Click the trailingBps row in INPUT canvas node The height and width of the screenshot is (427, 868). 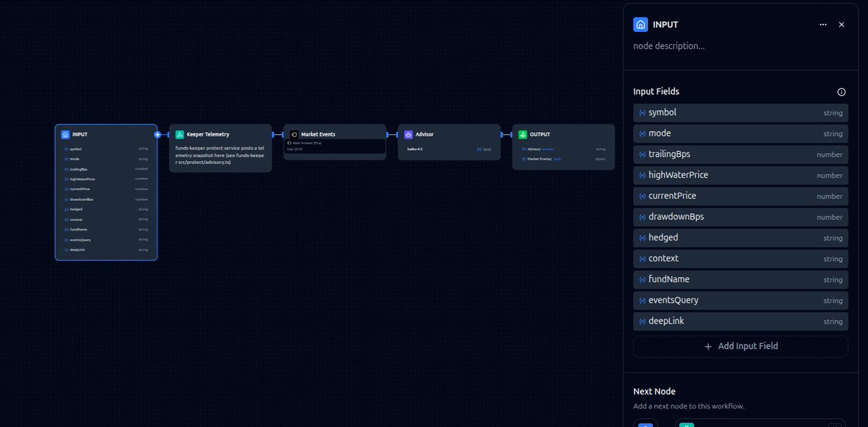click(106, 169)
